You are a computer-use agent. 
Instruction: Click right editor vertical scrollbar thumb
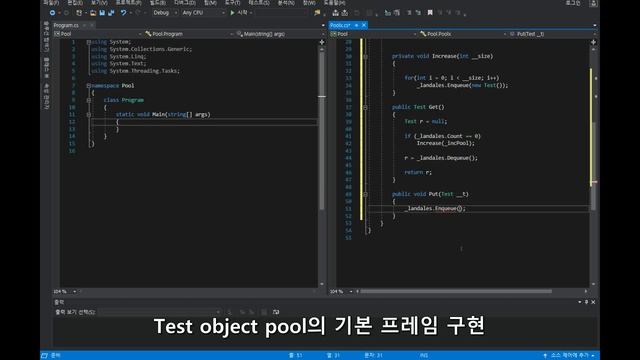[593, 167]
